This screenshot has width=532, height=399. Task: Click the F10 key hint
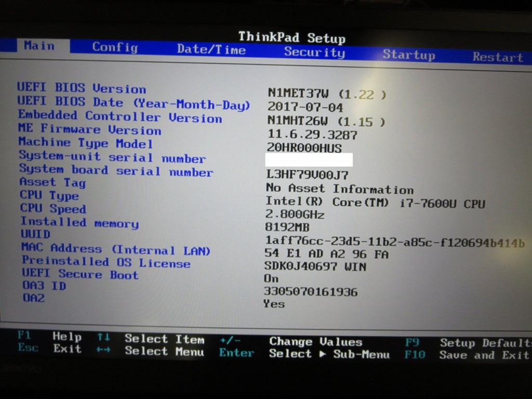(x=415, y=354)
